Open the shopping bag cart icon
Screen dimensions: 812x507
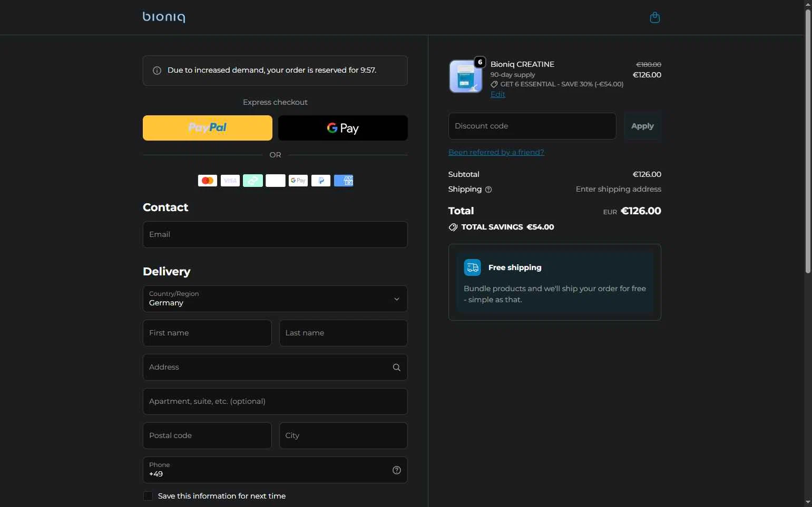pos(654,17)
